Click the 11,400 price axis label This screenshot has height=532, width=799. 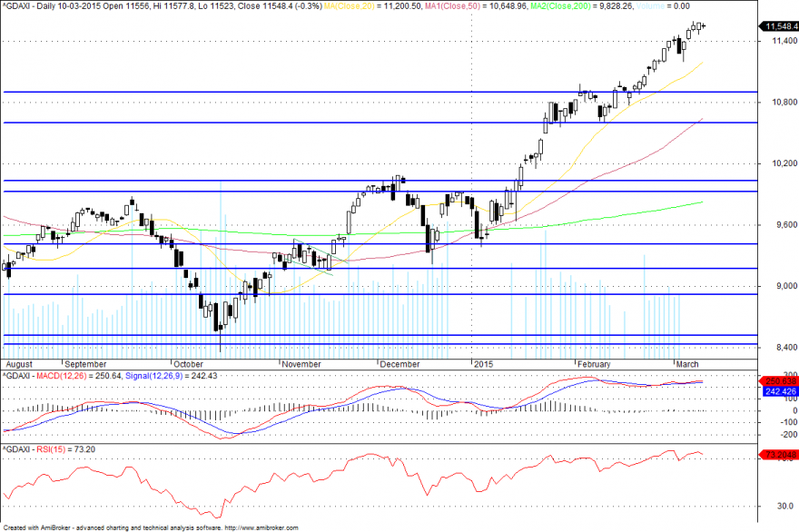pos(784,41)
